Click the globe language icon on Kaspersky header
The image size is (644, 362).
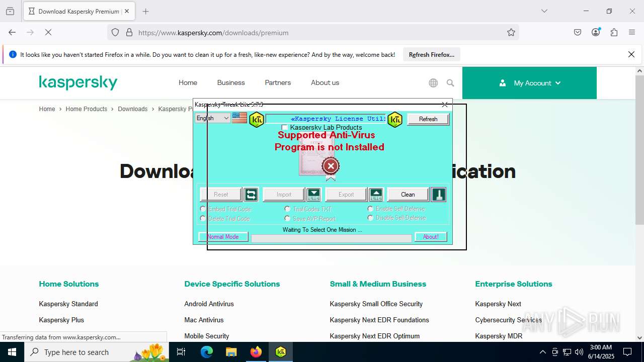433,83
